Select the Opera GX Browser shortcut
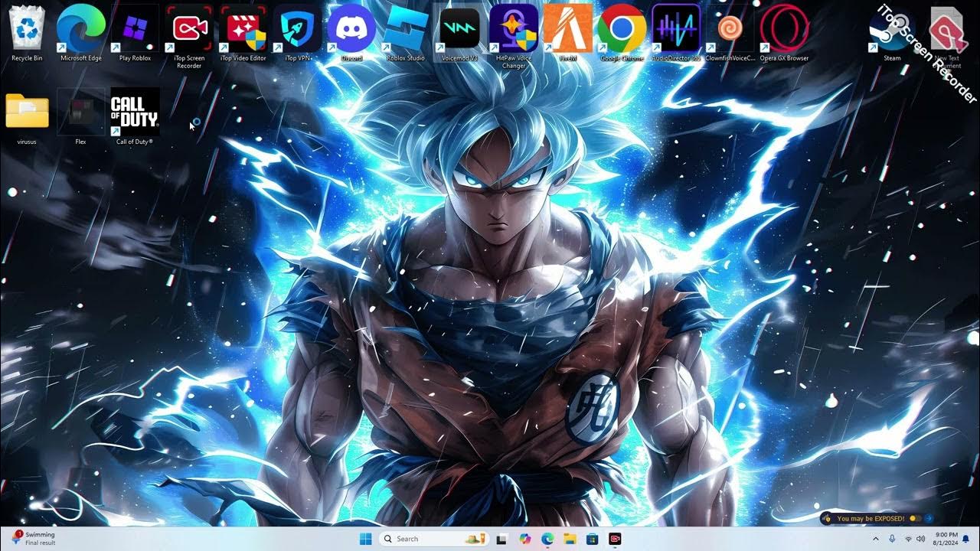Viewport: 980px width, 551px height. [784, 33]
